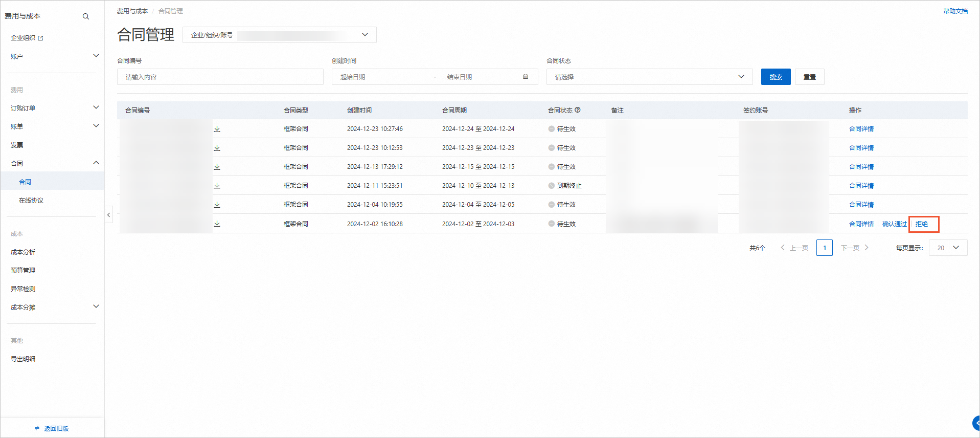Click the 重置 button

810,77
